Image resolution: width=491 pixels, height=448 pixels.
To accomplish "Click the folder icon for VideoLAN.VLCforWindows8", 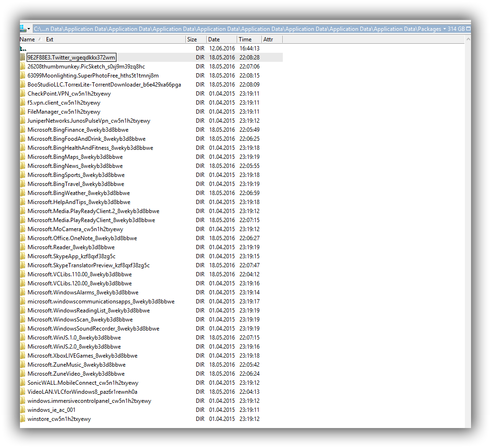I will [22, 391].
